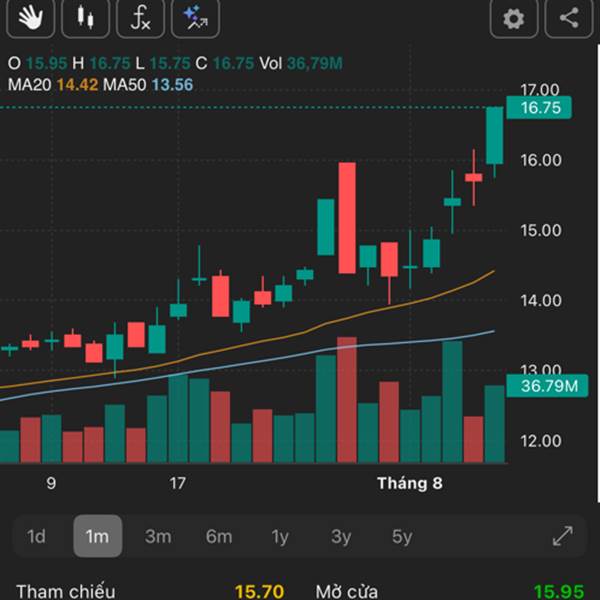Viewport: 600px width, 600px height.
Task: Open the candlestick chart type icon
Action: [x=85, y=17]
